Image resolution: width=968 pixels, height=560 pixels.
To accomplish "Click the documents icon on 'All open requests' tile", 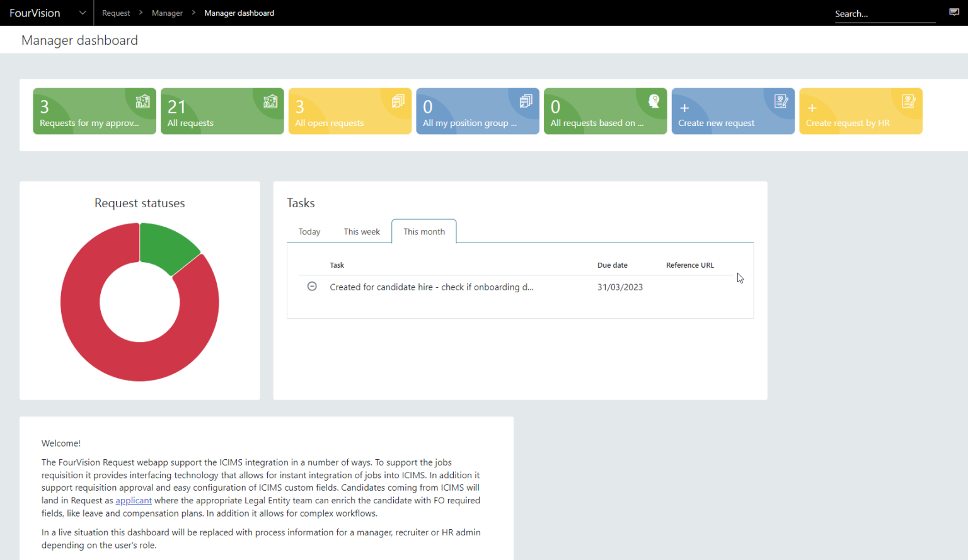I will [398, 100].
